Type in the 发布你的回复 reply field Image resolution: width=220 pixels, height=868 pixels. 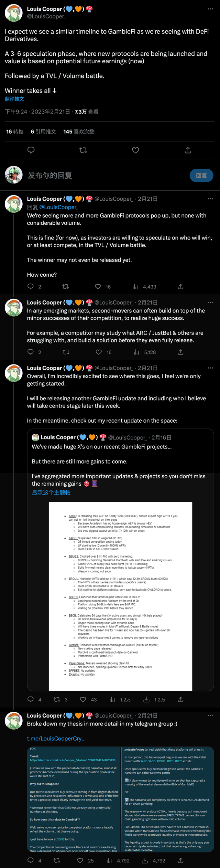click(x=103, y=176)
